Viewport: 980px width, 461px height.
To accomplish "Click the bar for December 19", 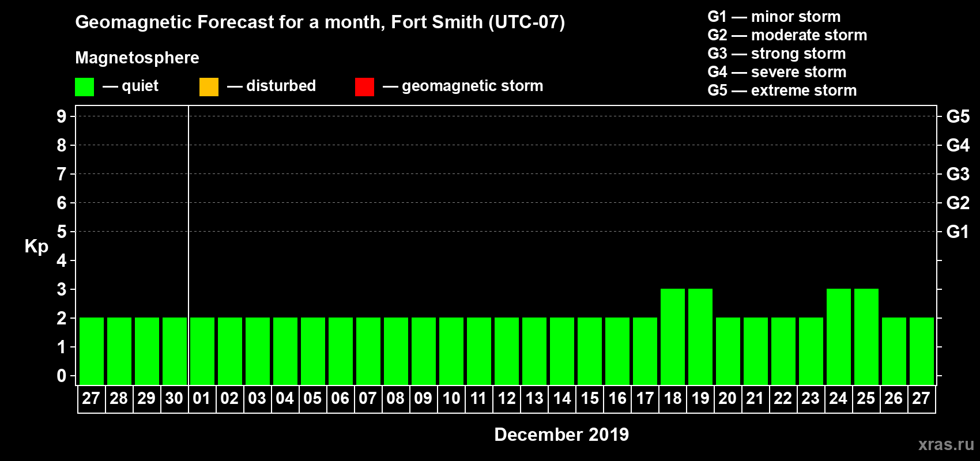I will pos(700,337).
